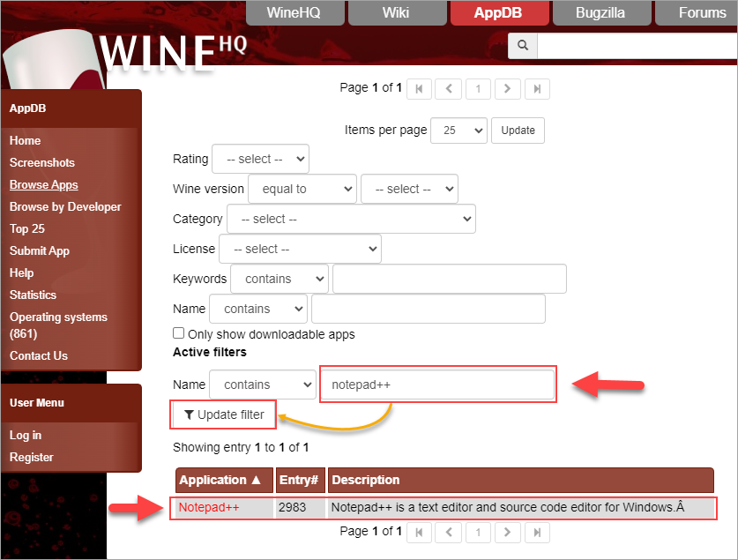Screen dimensions: 738x560
Task: Go to last page in top pagination
Action: (x=537, y=88)
